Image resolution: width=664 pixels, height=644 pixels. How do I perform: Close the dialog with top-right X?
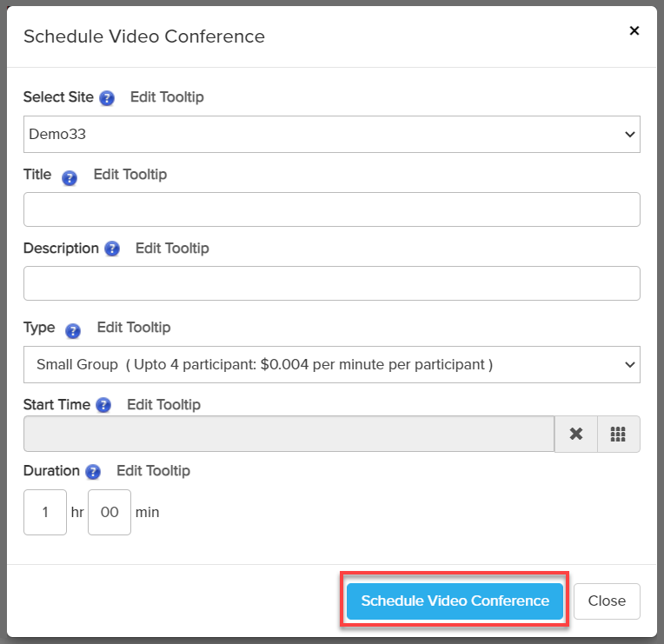point(634,31)
